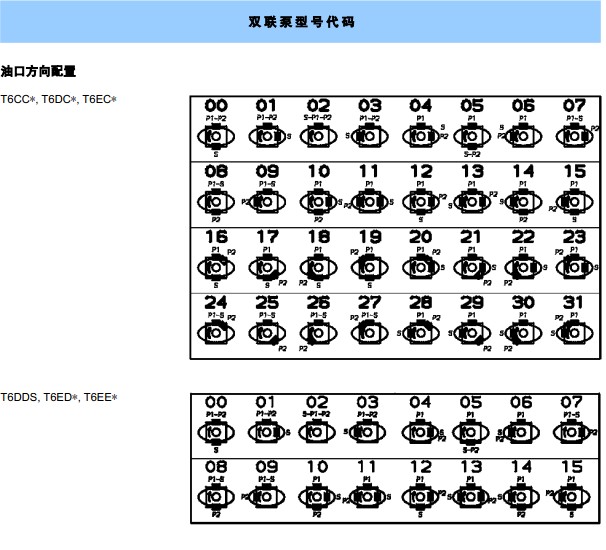Select the last diagram numbered 31
Screen dimensions: 606x550
pos(574,331)
